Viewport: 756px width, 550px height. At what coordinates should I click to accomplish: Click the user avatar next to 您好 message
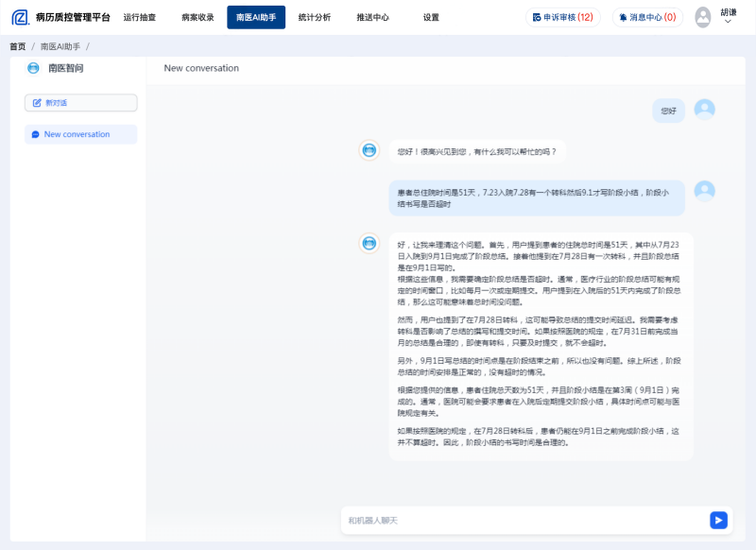[704, 110]
